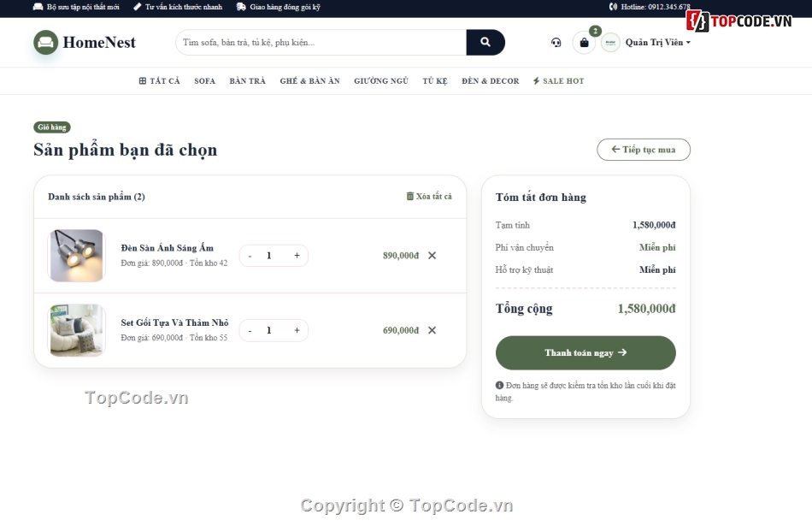Increase quantity of Set Gối Tựa
Viewport: 812px width, 532px height.
pyautogui.click(x=297, y=330)
